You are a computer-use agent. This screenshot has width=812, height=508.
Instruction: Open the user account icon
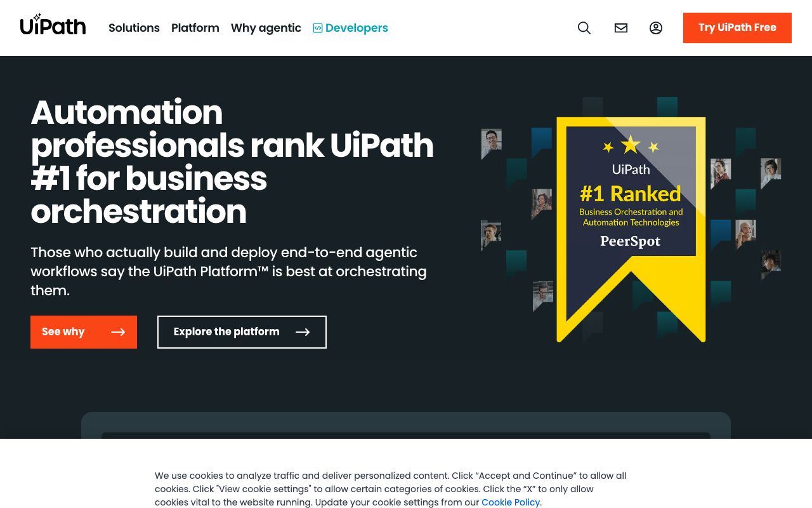656,28
